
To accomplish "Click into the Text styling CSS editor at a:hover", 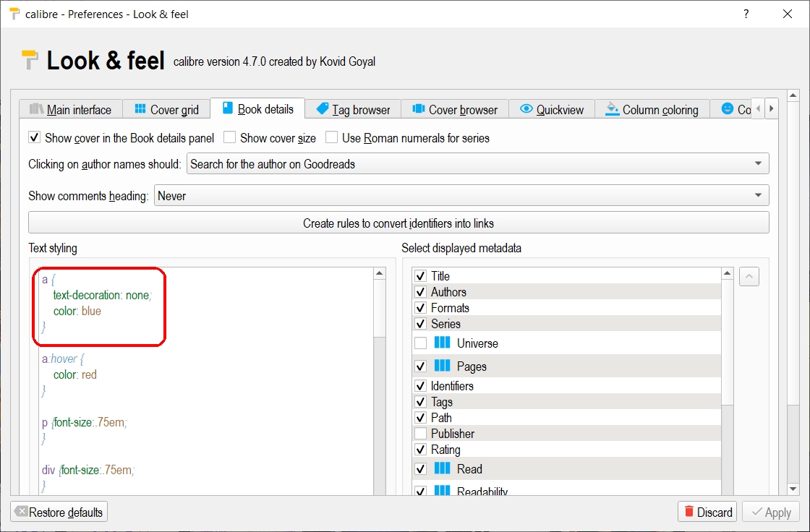I will tap(62, 359).
